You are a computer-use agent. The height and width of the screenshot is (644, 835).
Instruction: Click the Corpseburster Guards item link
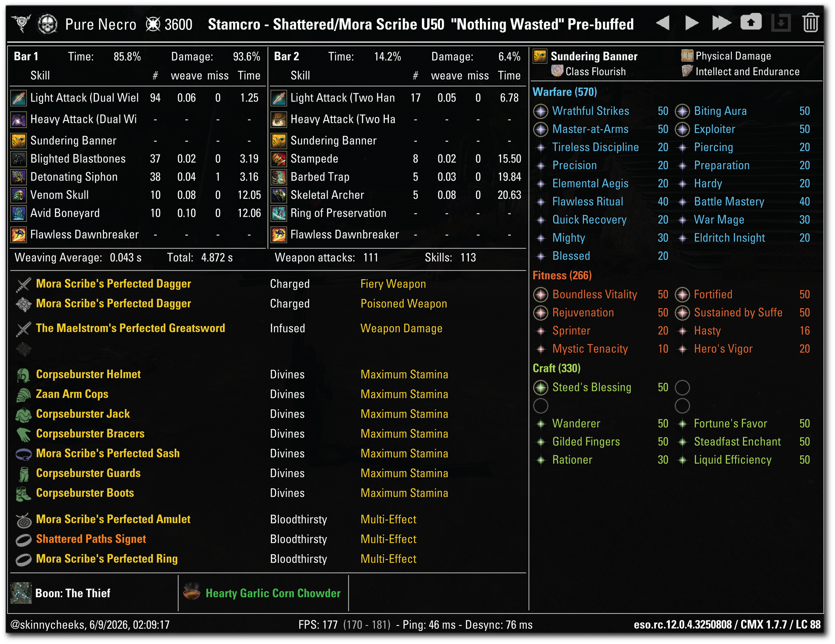click(x=88, y=473)
